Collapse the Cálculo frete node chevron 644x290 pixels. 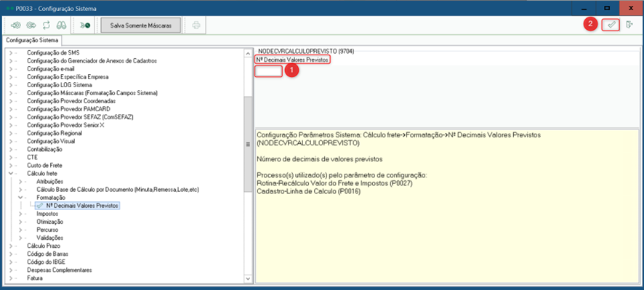click(11, 173)
